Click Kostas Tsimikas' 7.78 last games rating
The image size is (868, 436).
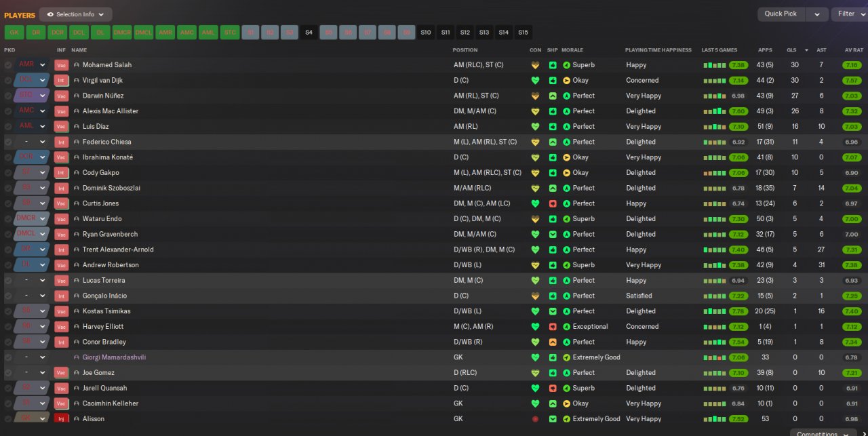[x=738, y=311]
